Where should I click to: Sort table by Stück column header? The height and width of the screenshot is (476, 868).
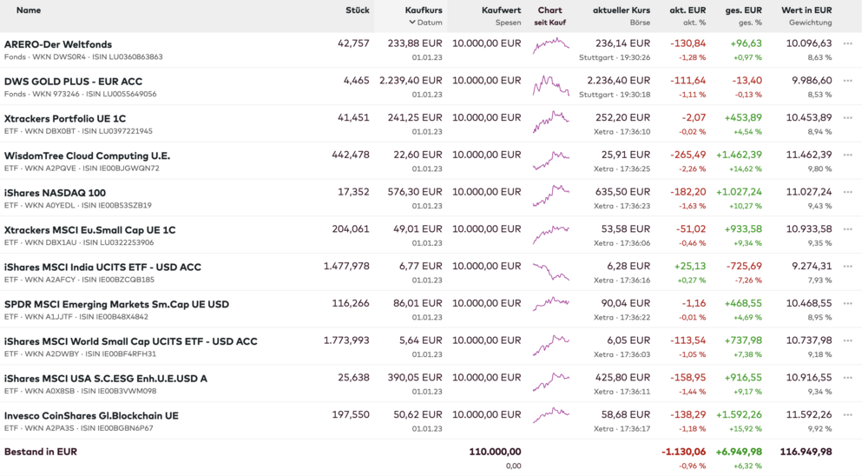[357, 10]
